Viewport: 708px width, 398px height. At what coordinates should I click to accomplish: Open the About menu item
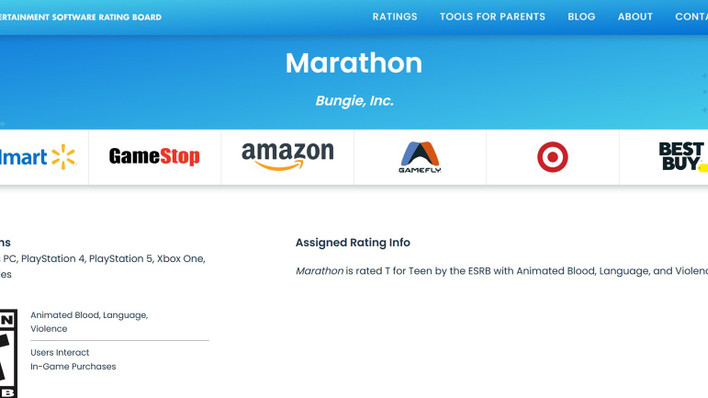coord(635,17)
